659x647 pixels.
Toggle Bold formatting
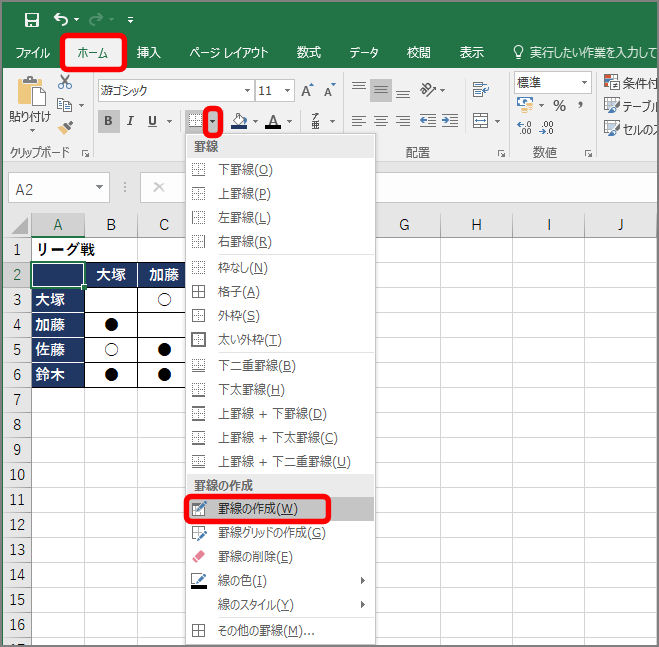click(x=108, y=121)
